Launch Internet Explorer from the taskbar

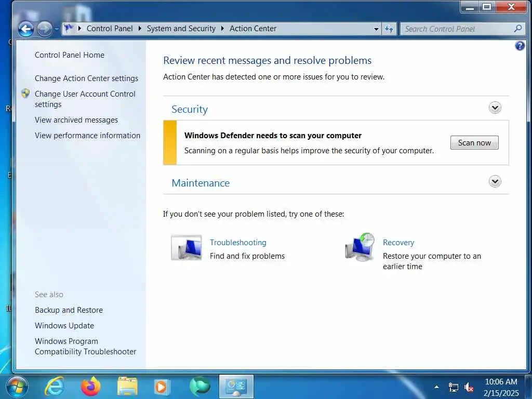click(x=54, y=387)
